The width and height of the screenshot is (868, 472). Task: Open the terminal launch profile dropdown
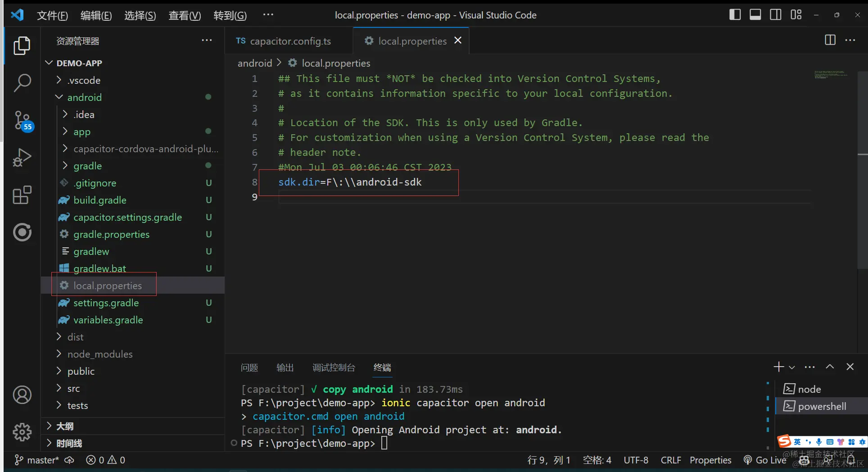coord(792,368)
